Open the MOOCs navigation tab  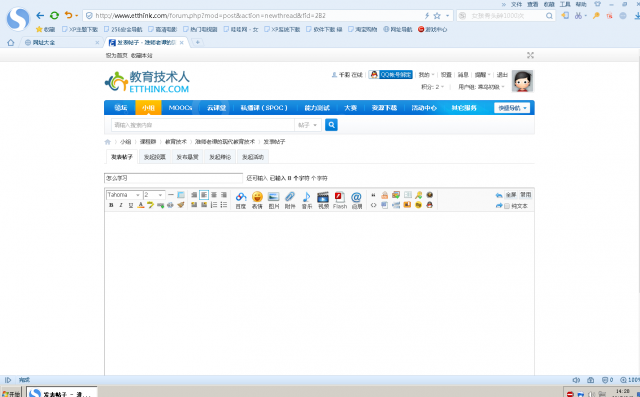180,108
